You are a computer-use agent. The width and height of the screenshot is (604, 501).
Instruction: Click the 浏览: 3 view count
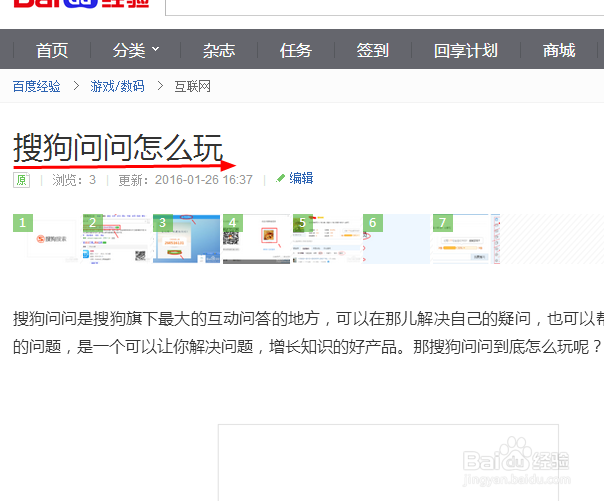click(74, 180)
